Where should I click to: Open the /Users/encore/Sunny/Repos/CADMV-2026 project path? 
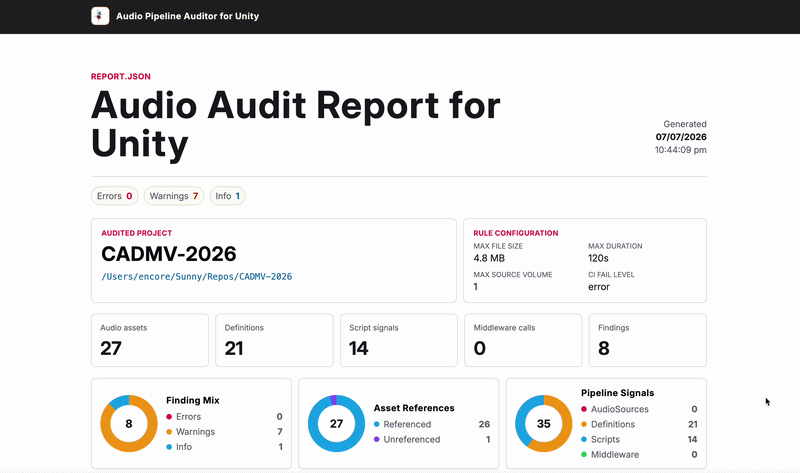click(x=196, y=277)
